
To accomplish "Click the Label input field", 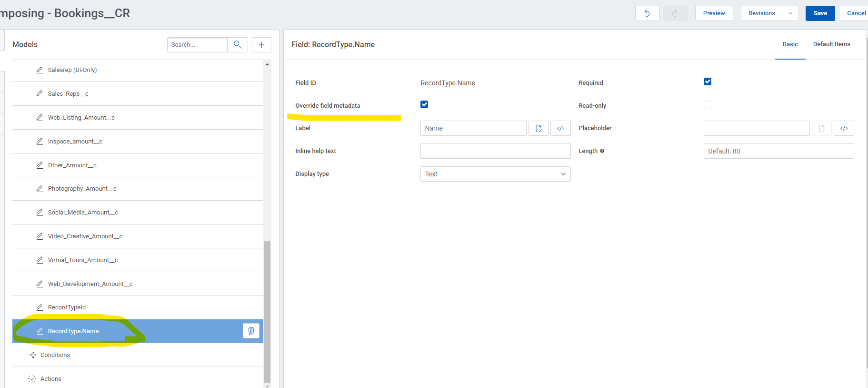I will click(473, 128).
